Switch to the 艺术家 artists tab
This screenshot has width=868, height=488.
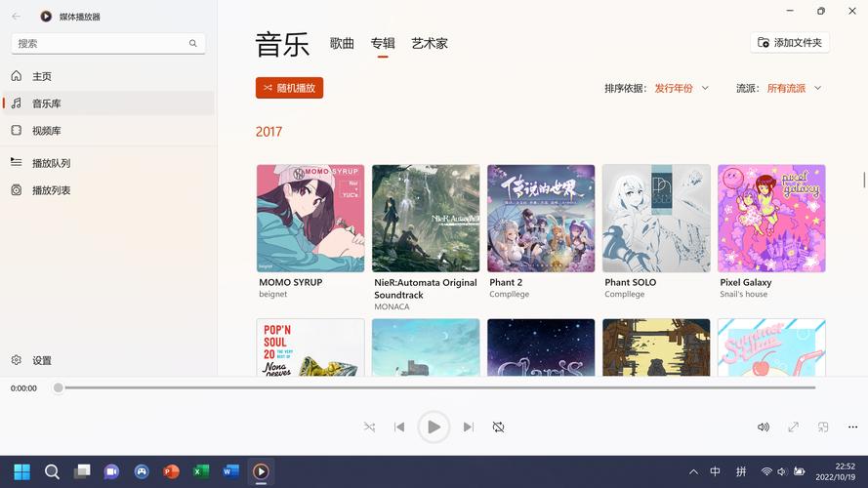430,43
